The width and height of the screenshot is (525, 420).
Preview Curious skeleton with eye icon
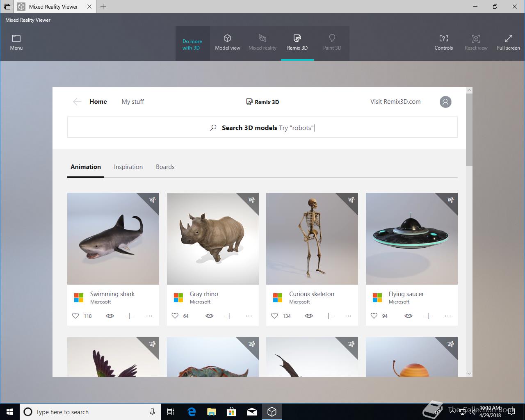click(309, 316)
